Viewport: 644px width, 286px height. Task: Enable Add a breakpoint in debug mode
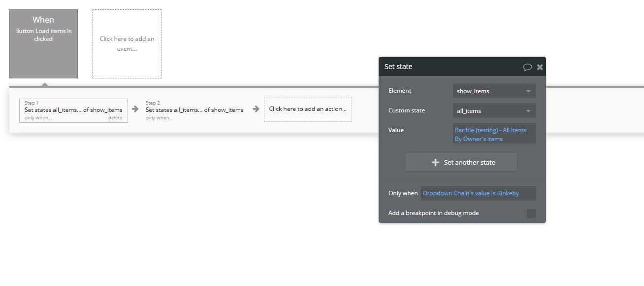click(x=531, y=213)
